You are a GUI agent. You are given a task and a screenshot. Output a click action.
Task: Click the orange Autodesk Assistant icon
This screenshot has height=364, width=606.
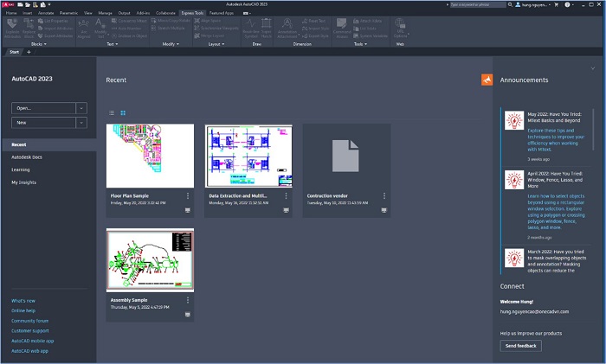[x=487, y=80]
